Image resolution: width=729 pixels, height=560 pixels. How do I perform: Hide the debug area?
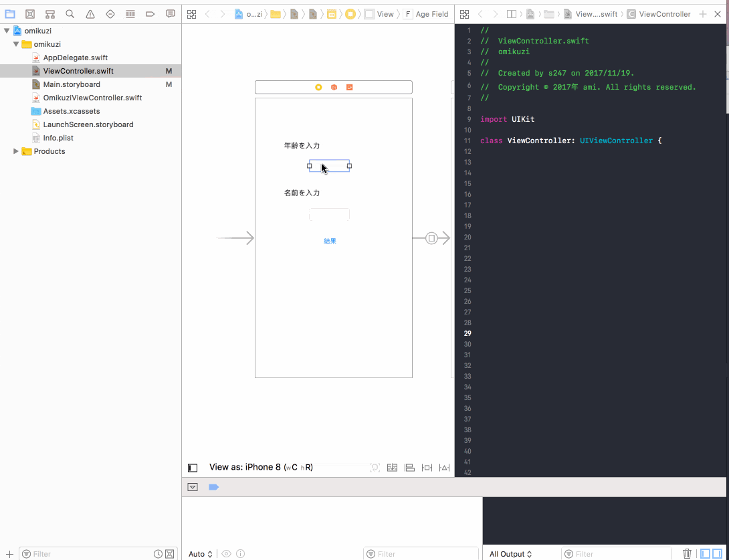[x=193, y=487]
